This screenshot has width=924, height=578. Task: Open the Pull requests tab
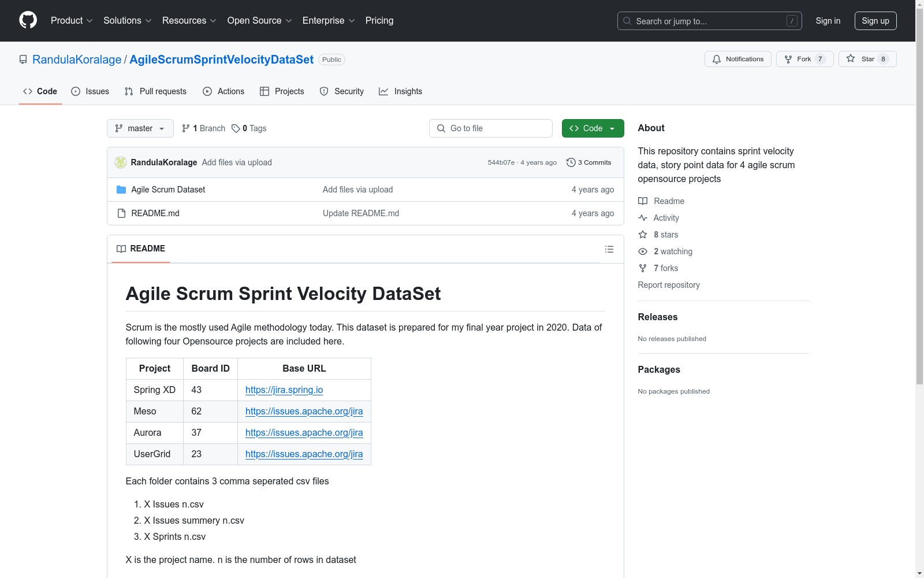[155, 91]
